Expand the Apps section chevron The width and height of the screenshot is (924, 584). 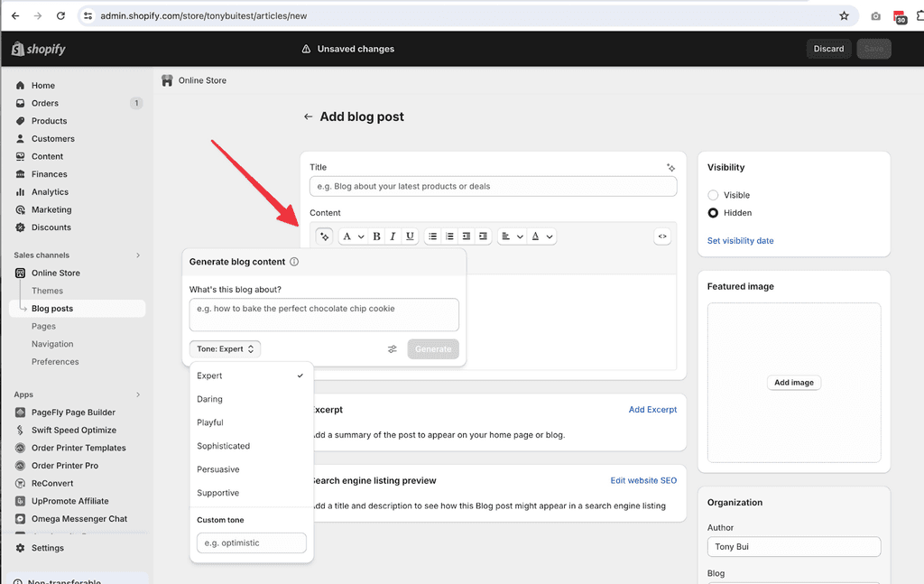tap(138, 394)
